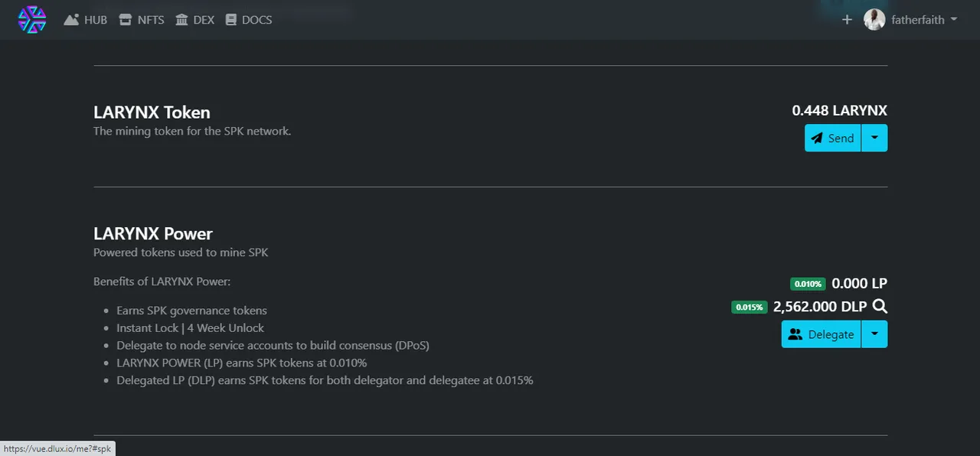Delegate LARYNX Power
The width and height of the screenshot is (980, 456).
[x=822, y=334]
